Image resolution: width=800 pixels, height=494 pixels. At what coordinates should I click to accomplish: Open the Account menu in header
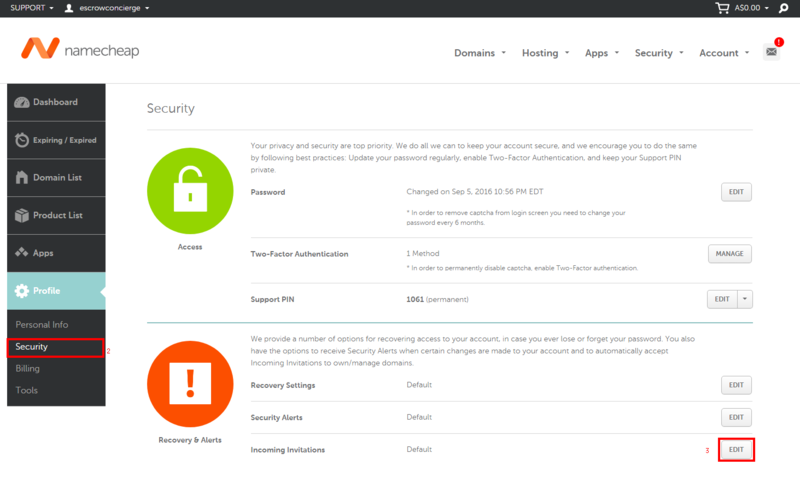pos(724,53)
